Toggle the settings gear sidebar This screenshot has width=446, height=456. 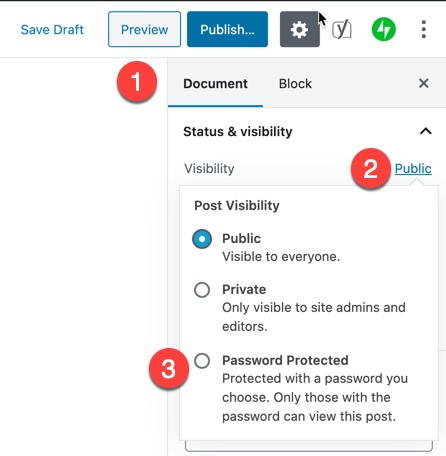(300, 29)
